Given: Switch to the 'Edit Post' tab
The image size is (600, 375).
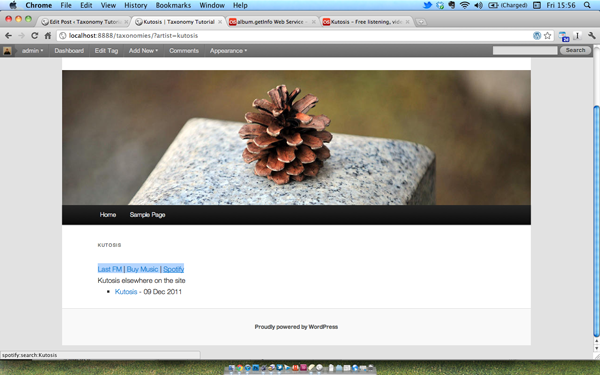Looking at the screenshot, I should [x=82, y=22].
